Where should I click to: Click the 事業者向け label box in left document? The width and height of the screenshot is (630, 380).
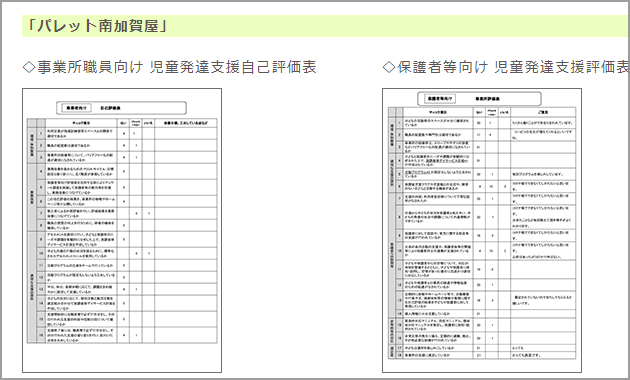tap(76, 108)
